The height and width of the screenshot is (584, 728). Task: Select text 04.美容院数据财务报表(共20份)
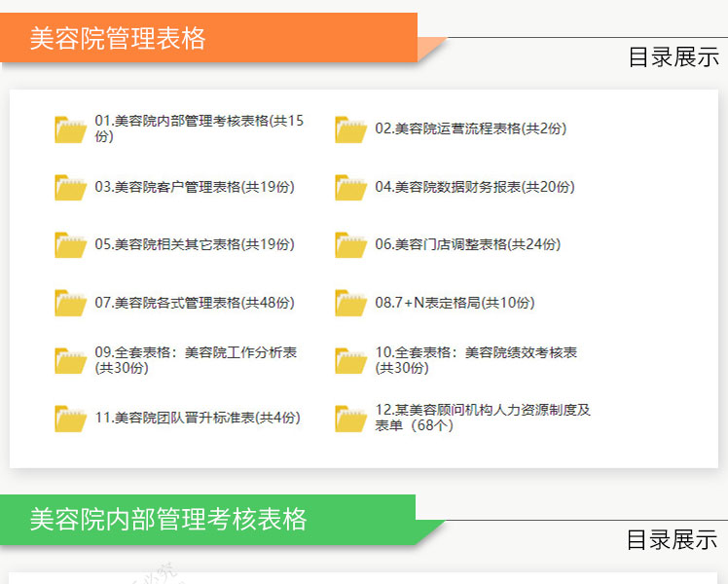point(475,187)
